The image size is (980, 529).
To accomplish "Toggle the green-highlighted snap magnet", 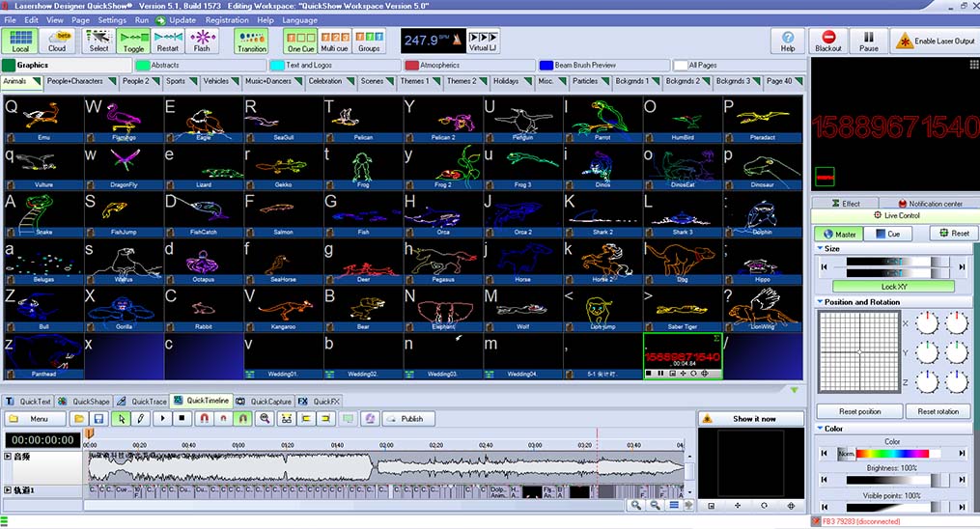I will (242, 418).
